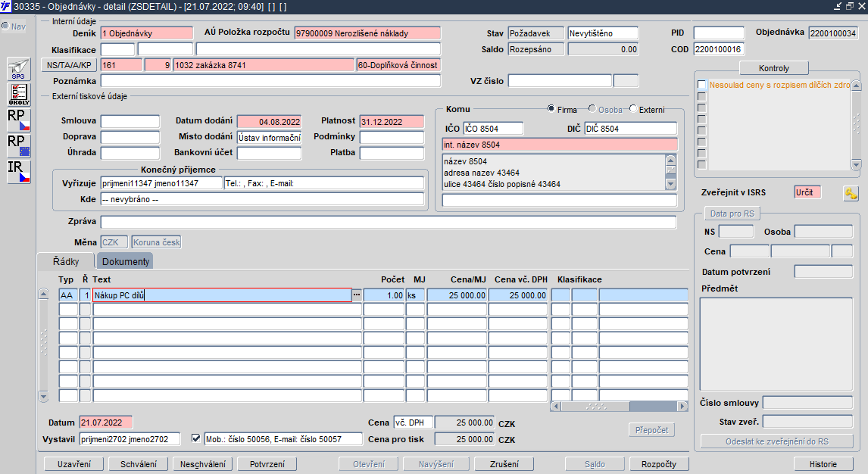Click the order rows vertical scrollbar track
The width and height of the screenshot is (868, 474).
click(x=44, y=345)
